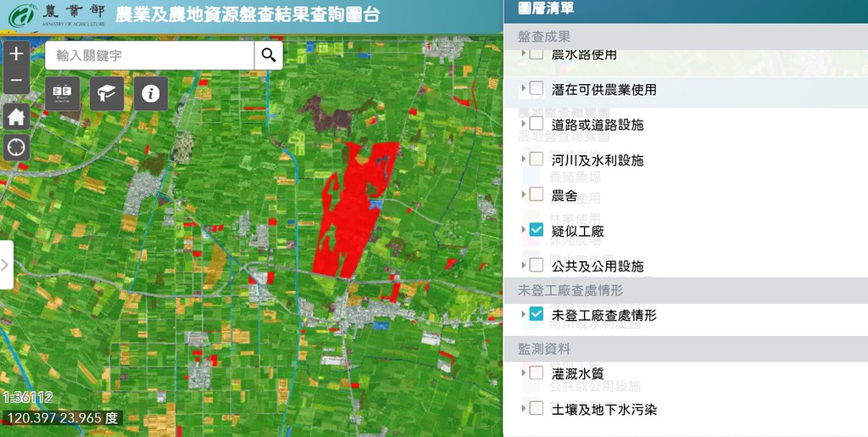This screenshot has width=868, height=437.
Task: Open the dual-map compare tool icon
Action: [x=62, y=93]
